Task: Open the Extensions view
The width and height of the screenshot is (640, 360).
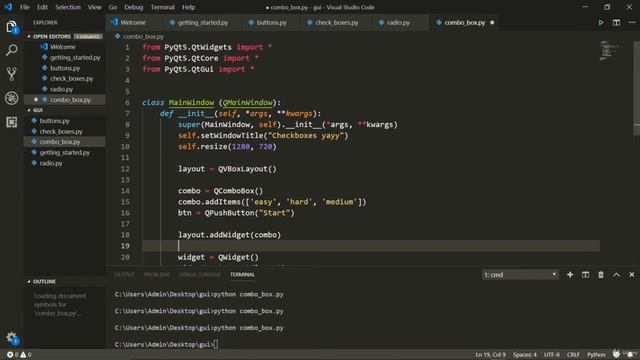Action: click(11, 122)
